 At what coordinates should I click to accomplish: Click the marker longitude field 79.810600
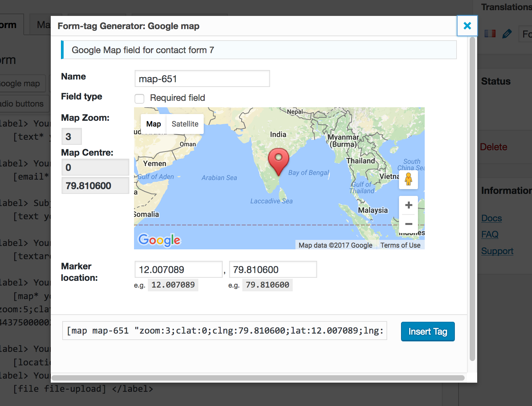(273, 269)
